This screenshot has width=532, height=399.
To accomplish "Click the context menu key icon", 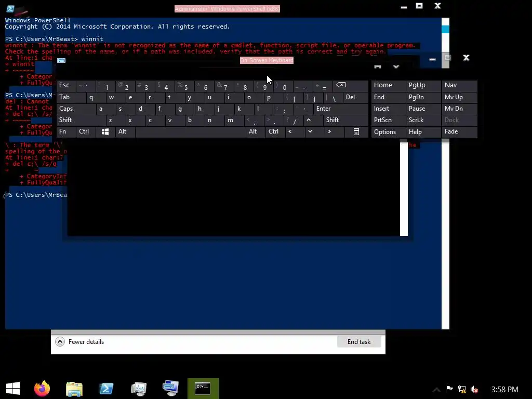I will [x=356, y=131].
